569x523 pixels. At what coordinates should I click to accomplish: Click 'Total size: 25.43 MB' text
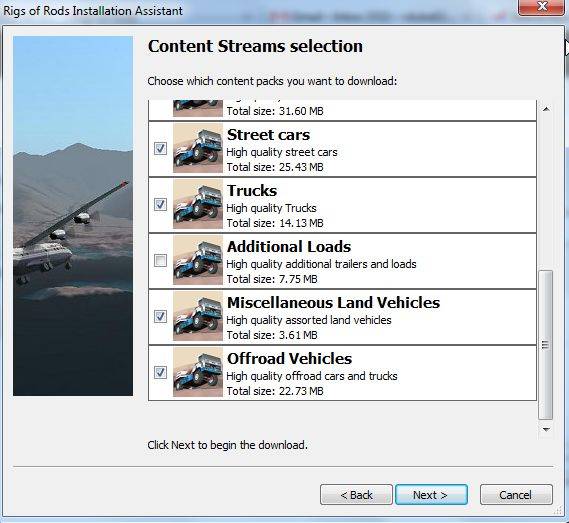(275, 167)
